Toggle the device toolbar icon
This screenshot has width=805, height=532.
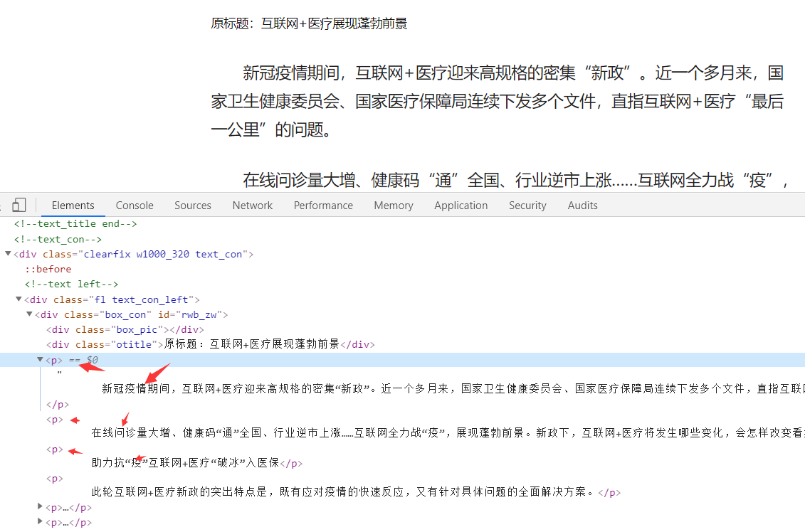(19, 205)
